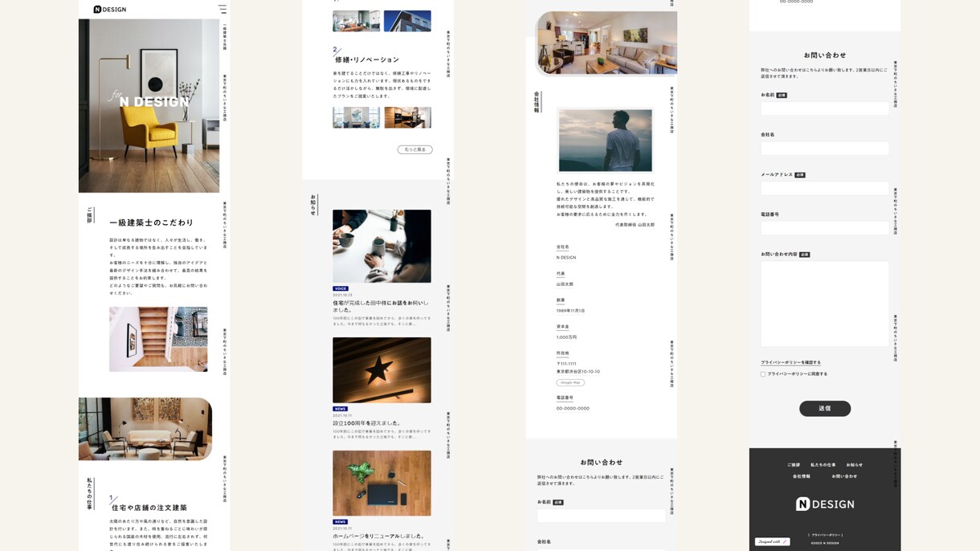This screenshot has height=551, width=980.
Task: Click the blue building thumbnail in the second column
Action: [x=407, y=21]
